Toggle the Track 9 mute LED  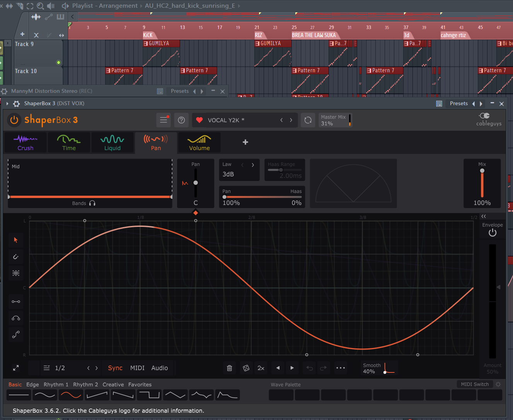(x=58, y=62)
